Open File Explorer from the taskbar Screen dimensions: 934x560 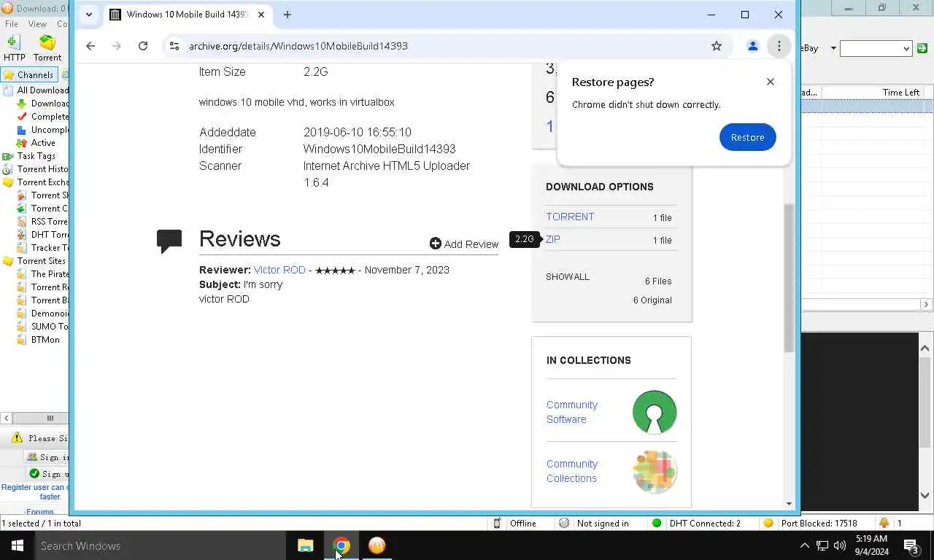(305, 545)
